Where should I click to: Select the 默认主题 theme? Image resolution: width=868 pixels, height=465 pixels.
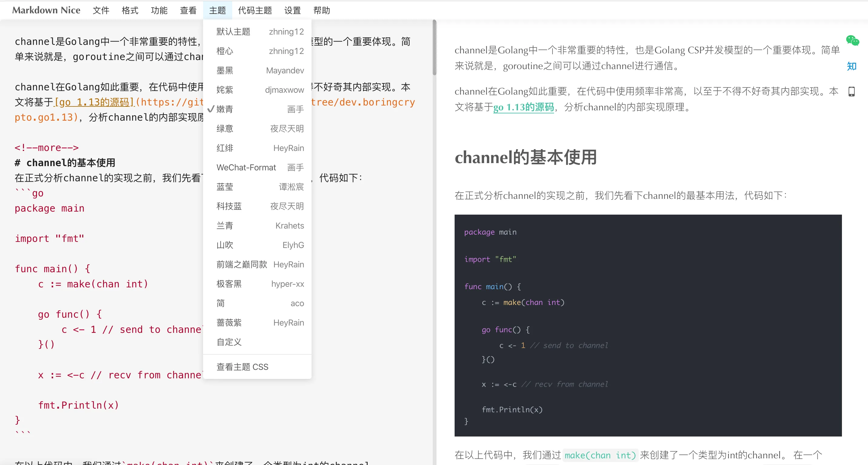coord(257,32)
